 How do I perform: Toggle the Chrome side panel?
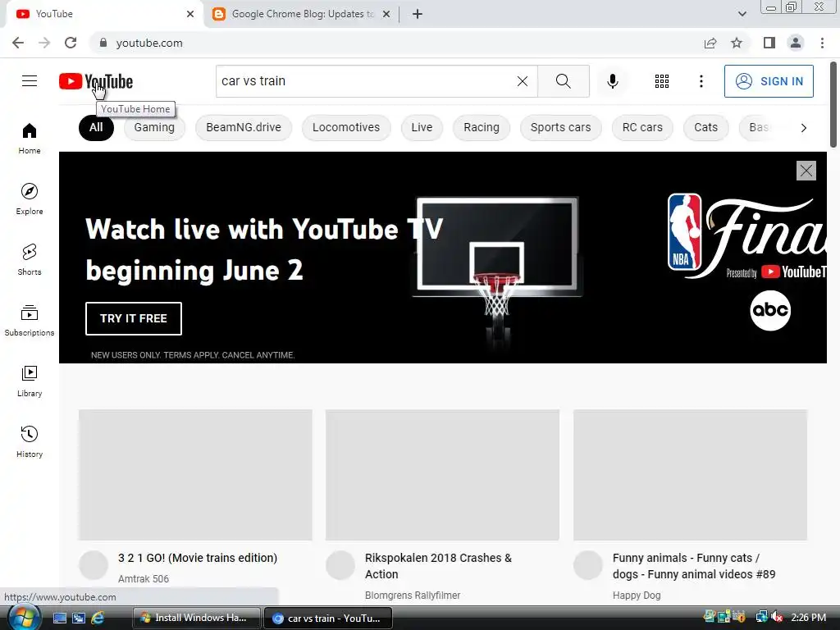[x=769, y=43]
